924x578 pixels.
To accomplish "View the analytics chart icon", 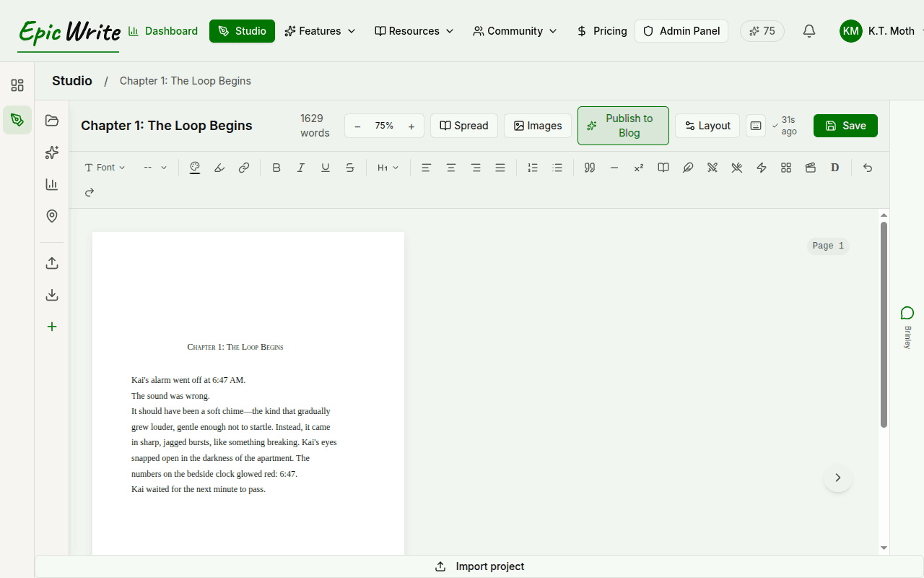I will click(x=51, y=184).
